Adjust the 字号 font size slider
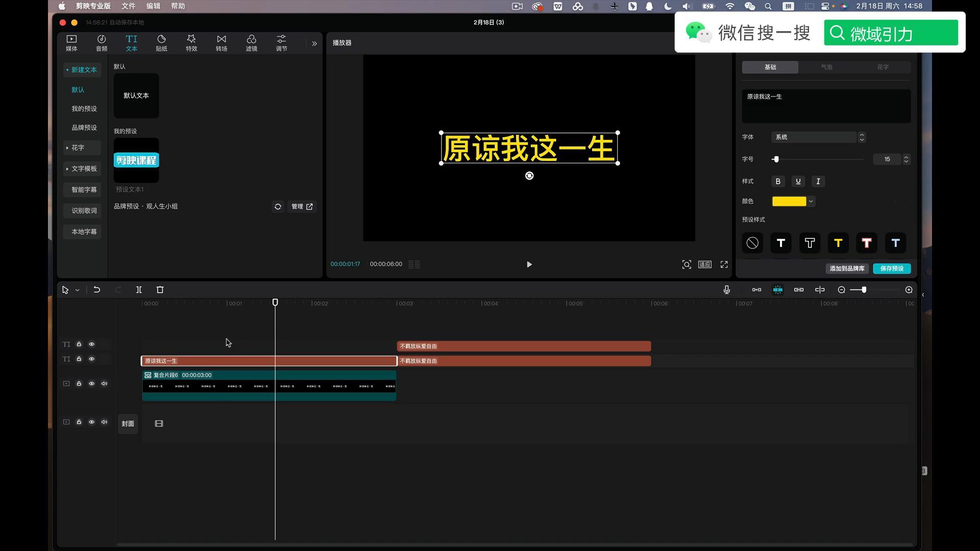980x551 pixels. 776,159
